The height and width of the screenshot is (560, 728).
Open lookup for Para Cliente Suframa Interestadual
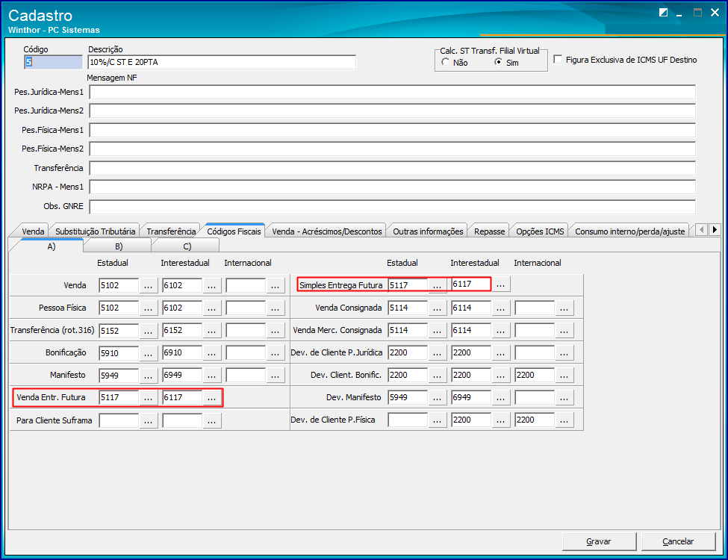point(212,420)
